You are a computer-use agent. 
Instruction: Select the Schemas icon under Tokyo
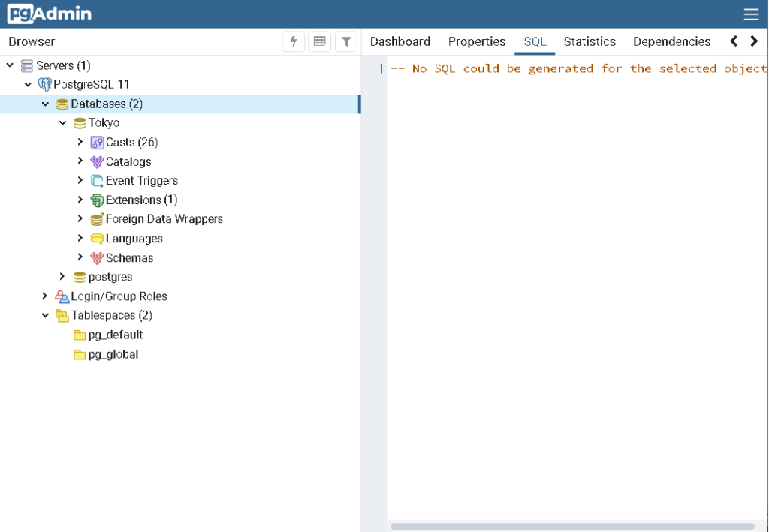(97, 257)
